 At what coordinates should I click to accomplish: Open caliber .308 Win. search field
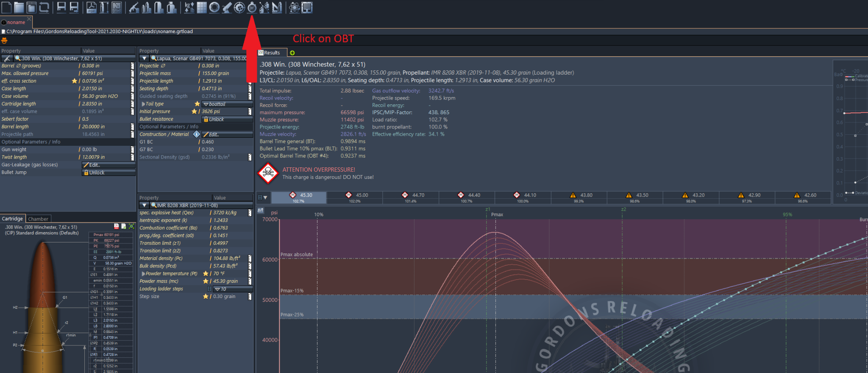coord(75,58)
